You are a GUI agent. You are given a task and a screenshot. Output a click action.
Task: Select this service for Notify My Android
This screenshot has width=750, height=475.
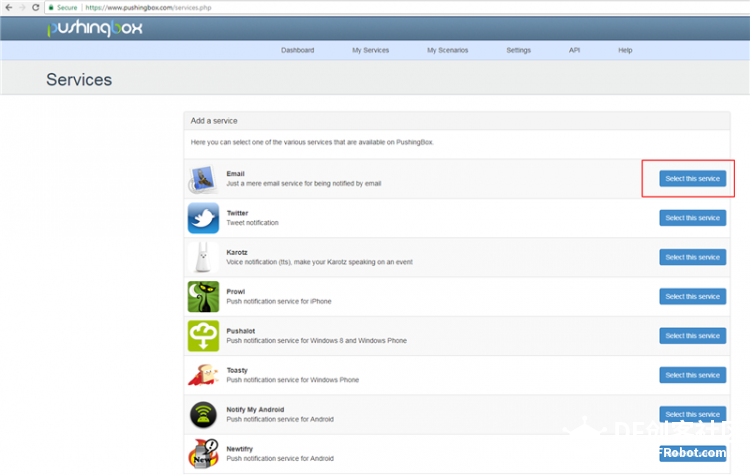pyautogui.click(x=693, y=414)
